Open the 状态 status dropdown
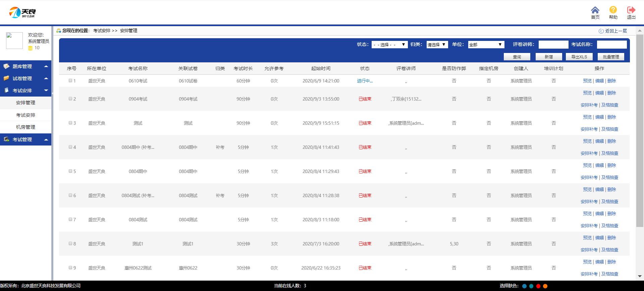The height and width of the screenshot is (291, 644). click(x=389, y=45)
